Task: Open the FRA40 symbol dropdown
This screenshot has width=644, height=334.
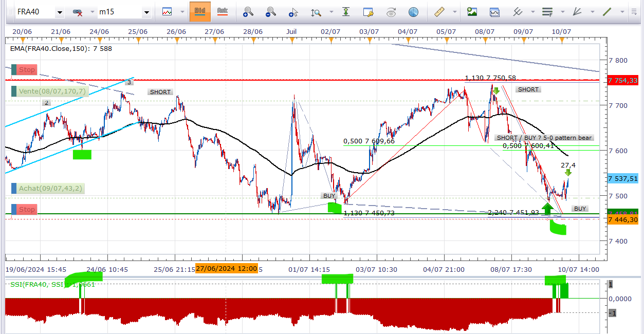Action: point(59,12)
